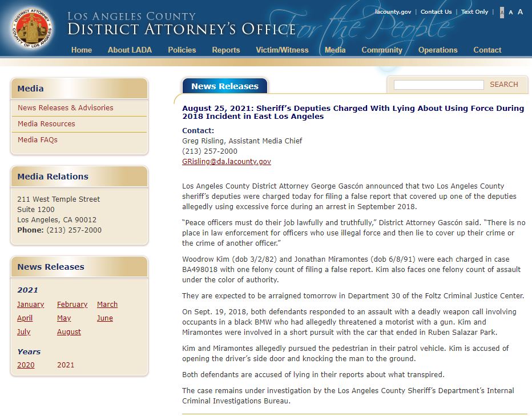
Task: Select the medium font size A
Action: 511,12
